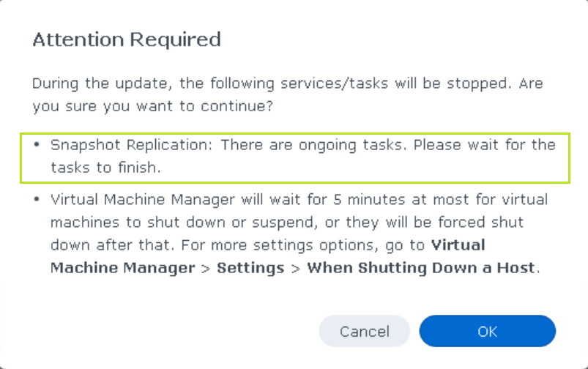Click the "Snapshot Replication:" label text

pos(132,145)
